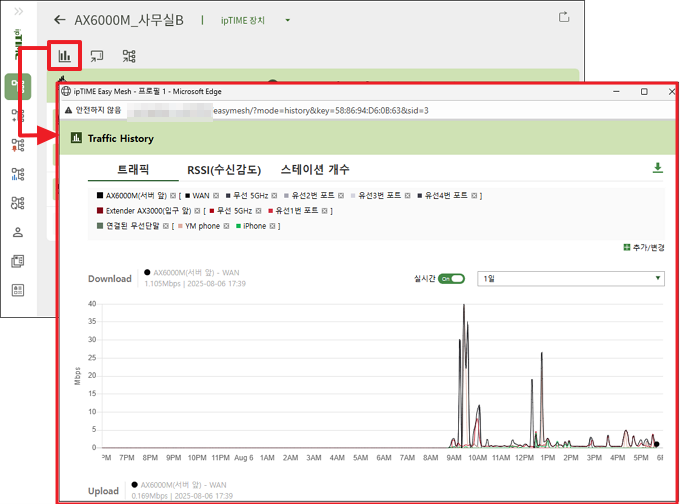The width and height of the screenshot is (680, 504).
Task: Select the 스테이션 개수 tab
Action: coord(315,170)
